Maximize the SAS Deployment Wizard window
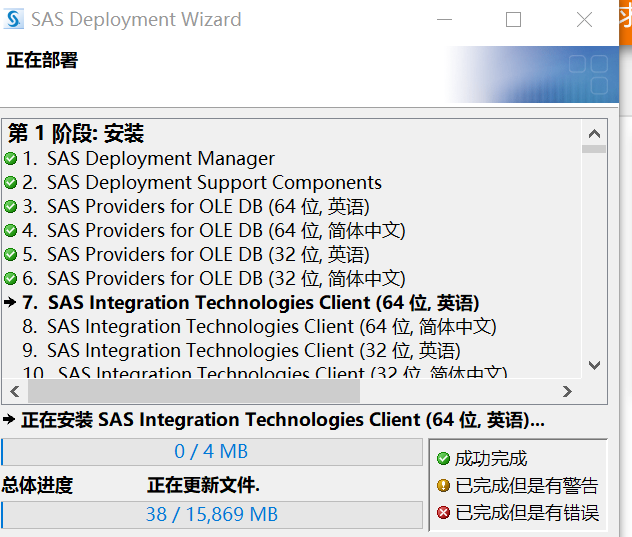This screenshot has width=632, height=537. click(x=514, y=20)
